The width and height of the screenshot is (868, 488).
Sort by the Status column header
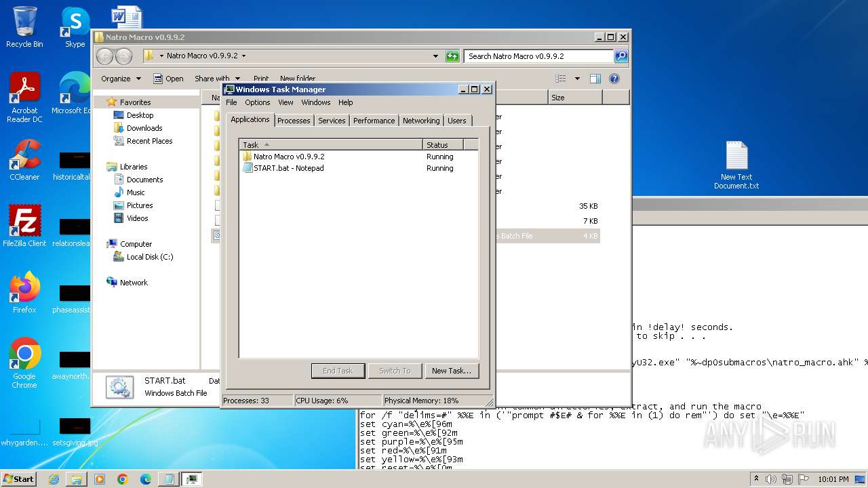[x=443, y=144]
